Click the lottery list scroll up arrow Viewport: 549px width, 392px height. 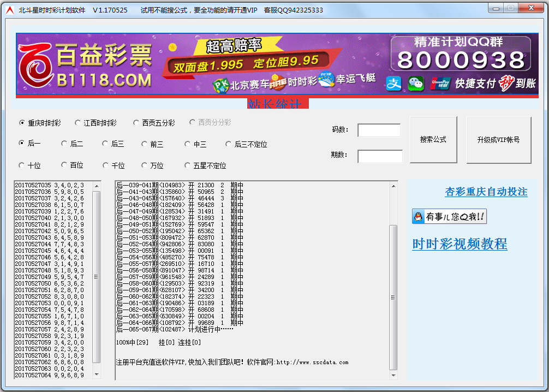point(97,186)
